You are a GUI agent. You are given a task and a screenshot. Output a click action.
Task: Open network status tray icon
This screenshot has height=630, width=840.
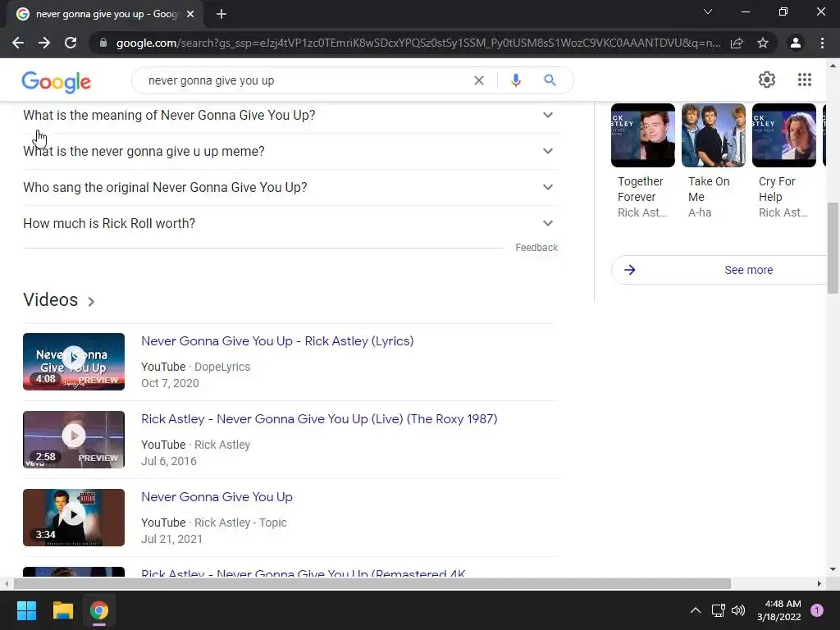[x=718, y=610]
